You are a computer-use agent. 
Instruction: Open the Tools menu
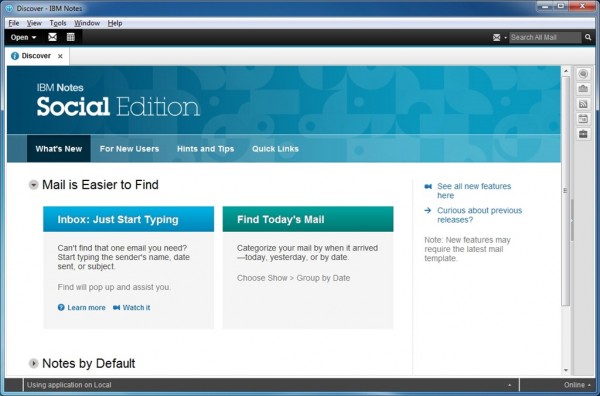point(58,23)
